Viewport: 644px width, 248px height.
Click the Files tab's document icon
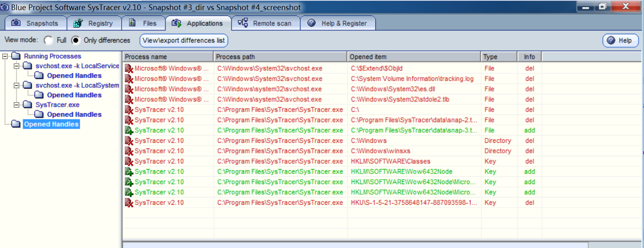(x=132, y=23)
